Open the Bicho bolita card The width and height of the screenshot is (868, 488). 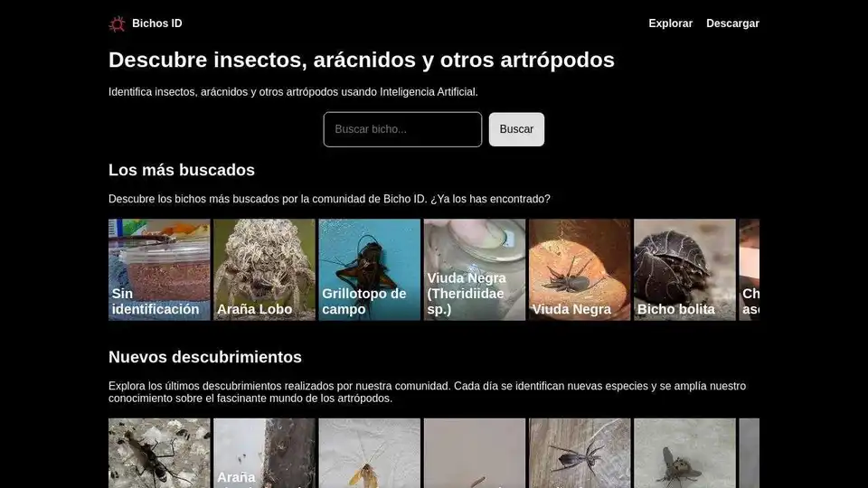[x=684, y=269]
